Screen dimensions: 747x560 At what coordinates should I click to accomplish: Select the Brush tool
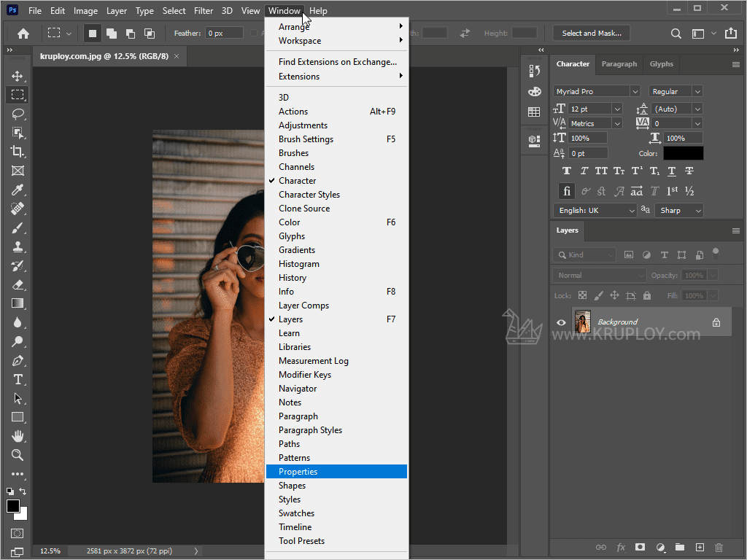[x=18, y=227]
